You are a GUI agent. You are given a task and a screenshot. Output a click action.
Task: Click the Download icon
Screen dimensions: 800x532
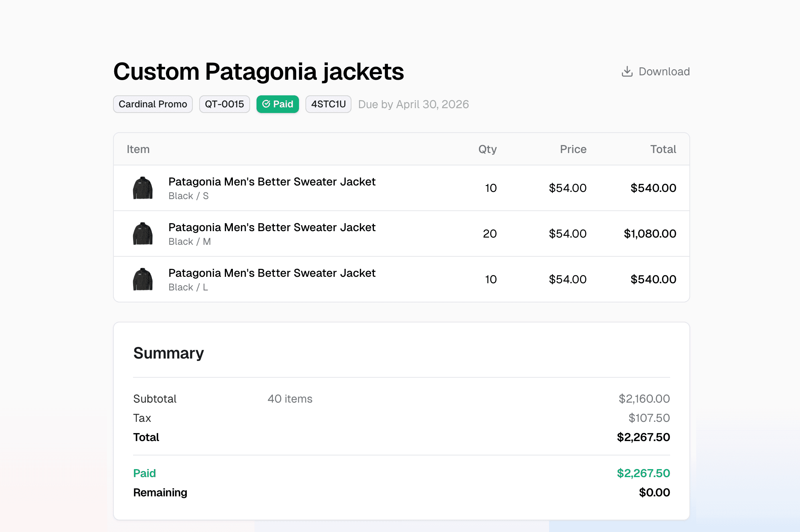pos(627,71)
